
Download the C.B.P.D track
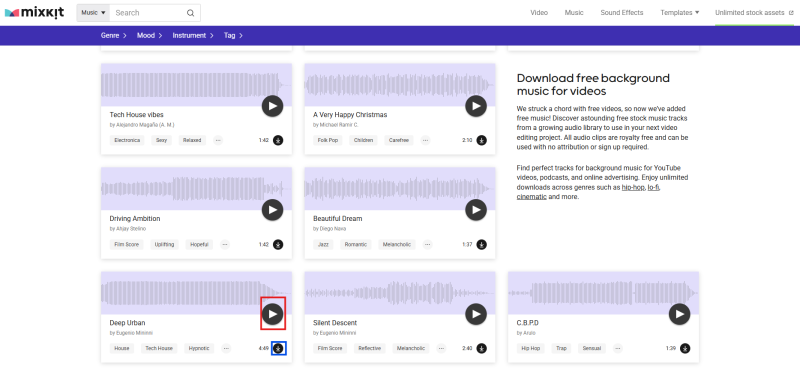click(685, 348)
